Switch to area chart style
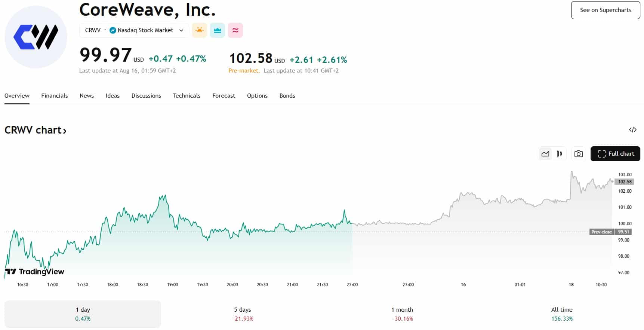 click(x=545, y=154)
